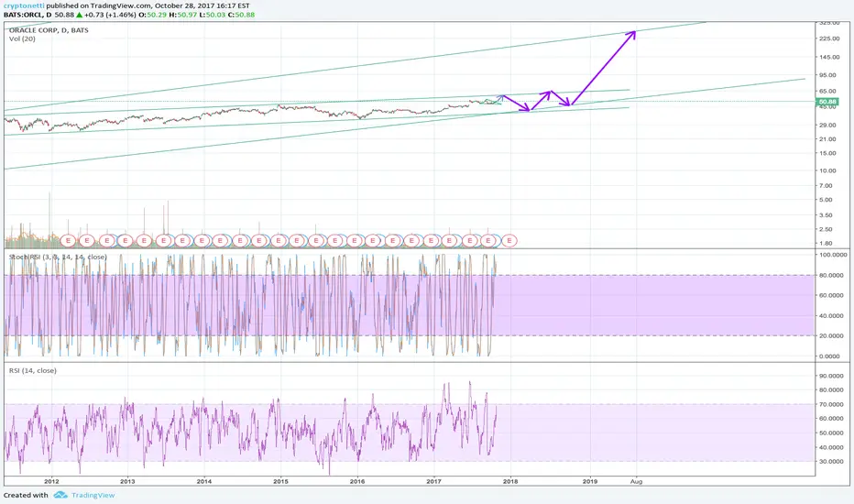Click the 29.00 price axis label
This screenshot has height=504, width=854.
coord(827,126)
